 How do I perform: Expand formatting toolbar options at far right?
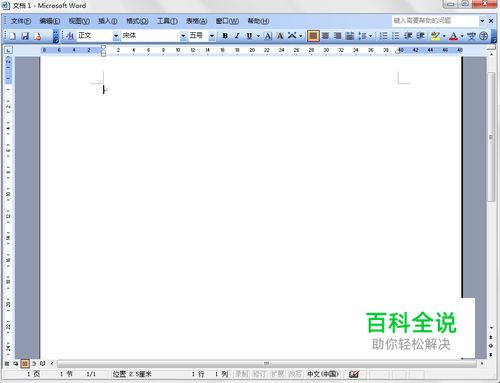(493, 36)
